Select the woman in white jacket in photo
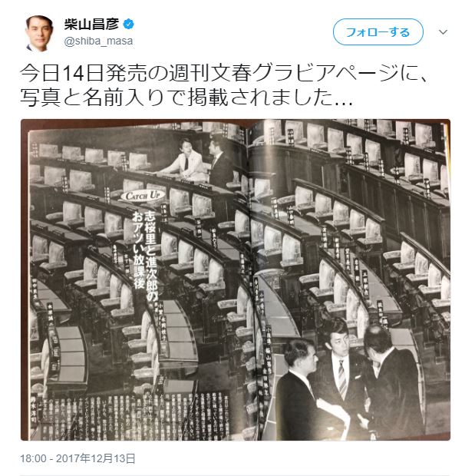 click(x=183, y=161)
